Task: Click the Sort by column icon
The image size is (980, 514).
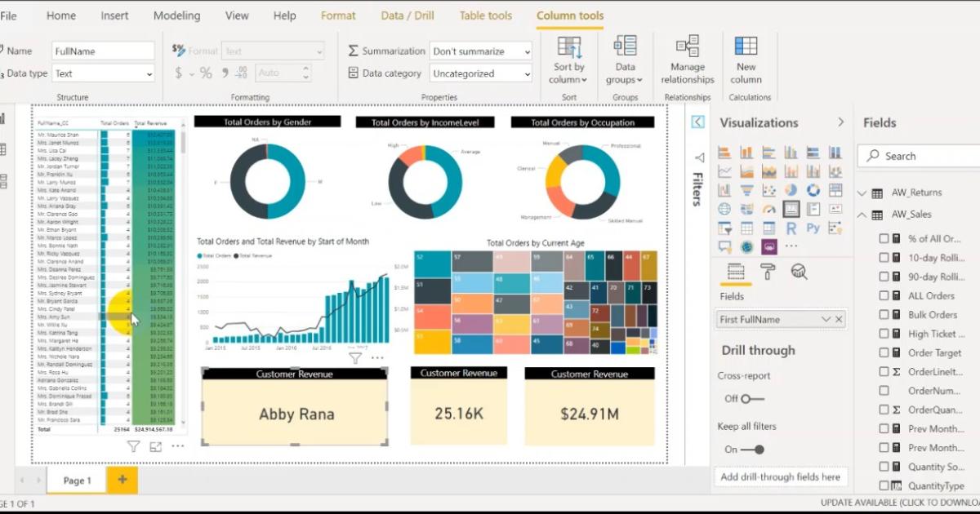Action: [x=568, y=47]
